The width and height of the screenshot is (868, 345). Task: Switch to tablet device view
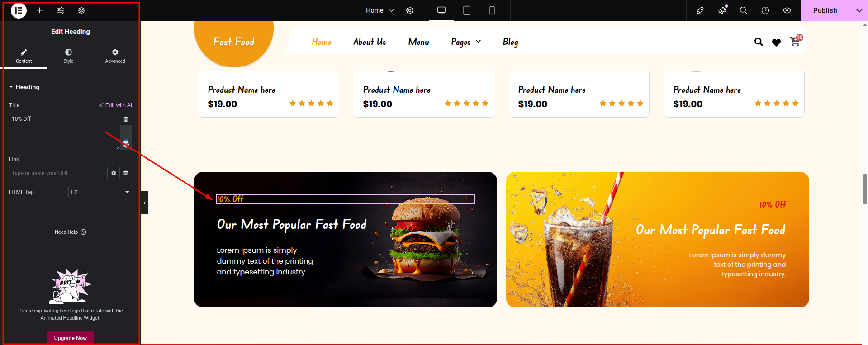pyautogui.click(x=467, y=10)
